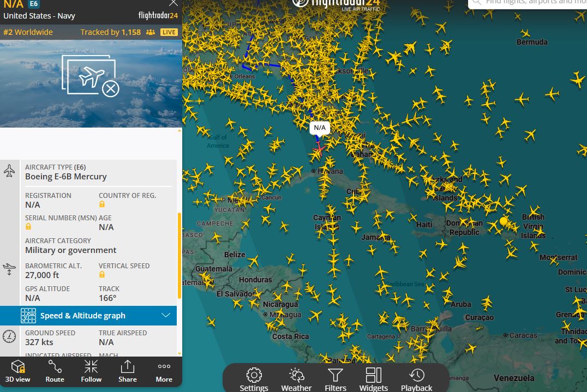Close the flight details panel
The image size is (587, 392).
click(x=173, y=3)
